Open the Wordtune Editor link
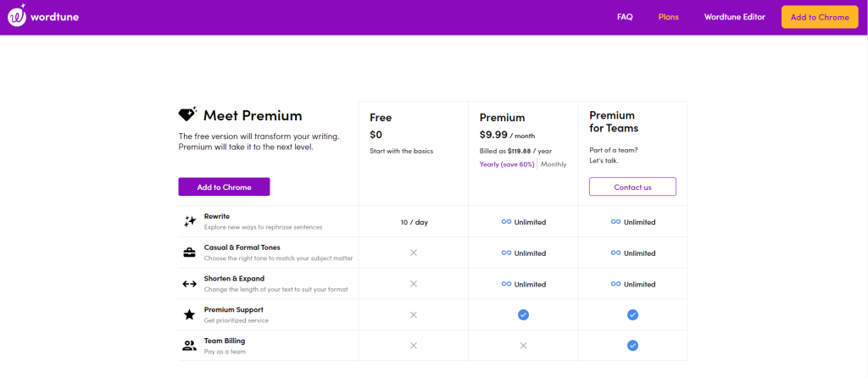This screenshot has width=868, height=378. click(x=735, y=17)
